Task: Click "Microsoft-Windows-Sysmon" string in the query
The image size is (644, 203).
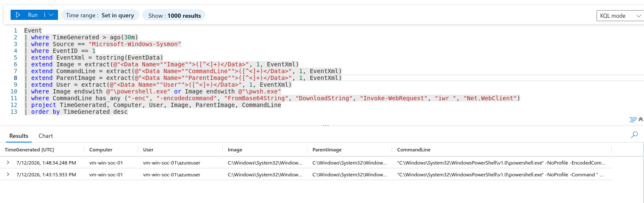Action: (135, 44)
